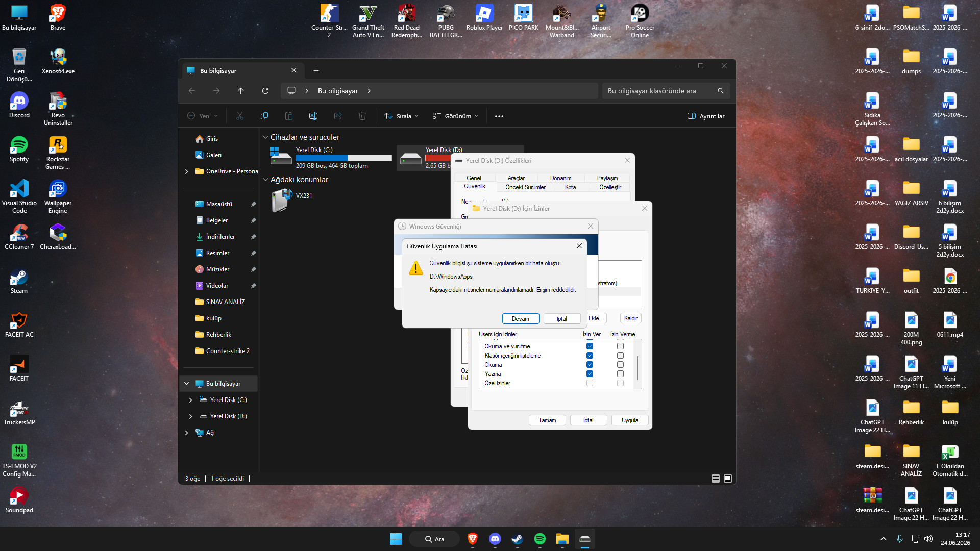This screenshot has width=980, height=551.
Task: Click the Paste icon in Explorer toolbar
Action: pyautogui.click(x=289, y=116)
